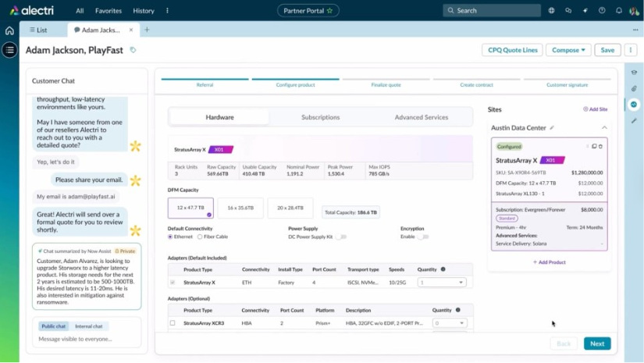
Task: Add a new tab with plus icon
Action: pos(147,30)
